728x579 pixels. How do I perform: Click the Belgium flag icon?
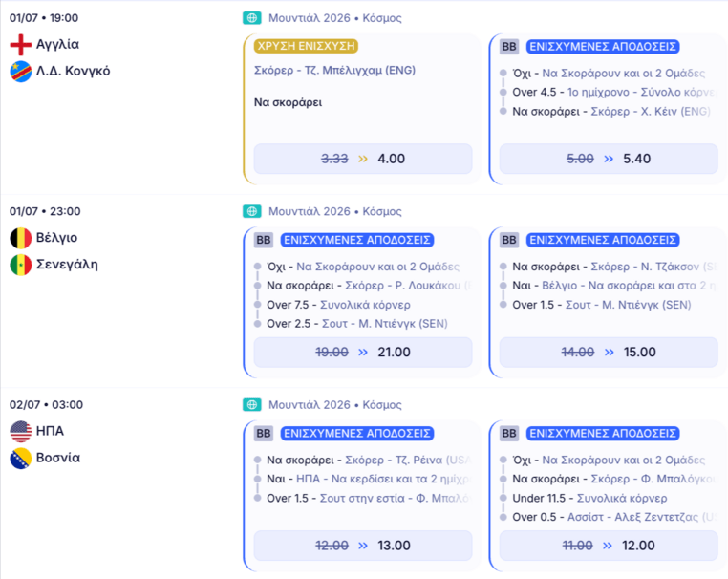pyautogui.click(x=21, y=238)
